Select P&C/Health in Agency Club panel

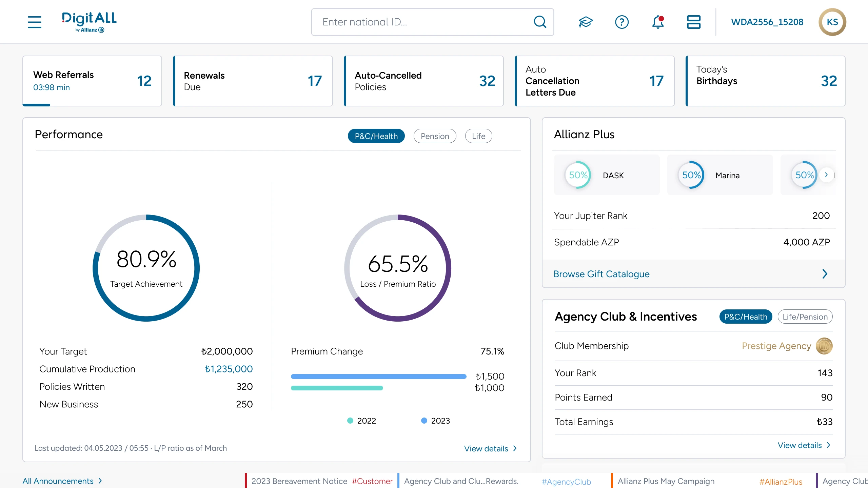pyautogui.click(x=746, y=317)
